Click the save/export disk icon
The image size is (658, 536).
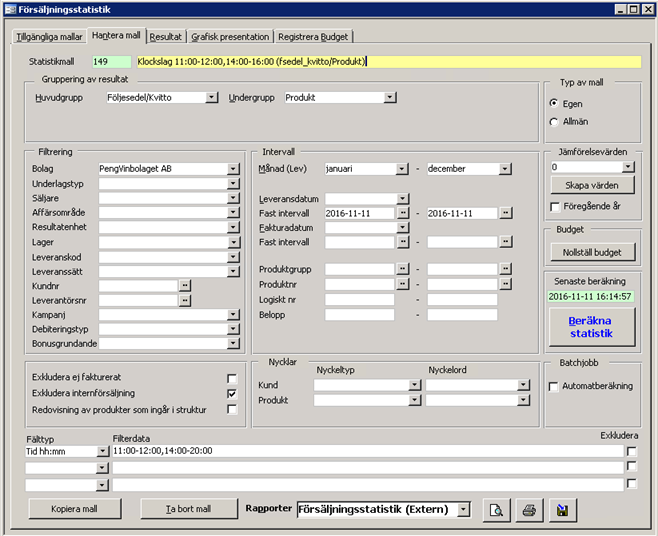click(x=563, y=510)
